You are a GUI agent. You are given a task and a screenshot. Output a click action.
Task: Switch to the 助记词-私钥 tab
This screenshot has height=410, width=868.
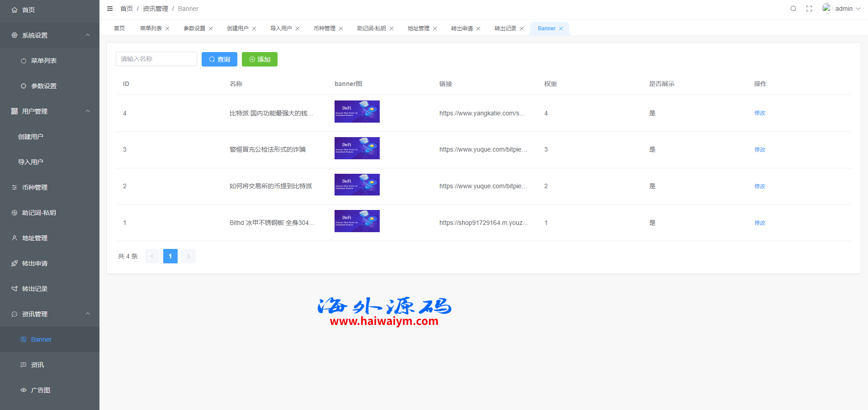(x=371, y=29)
